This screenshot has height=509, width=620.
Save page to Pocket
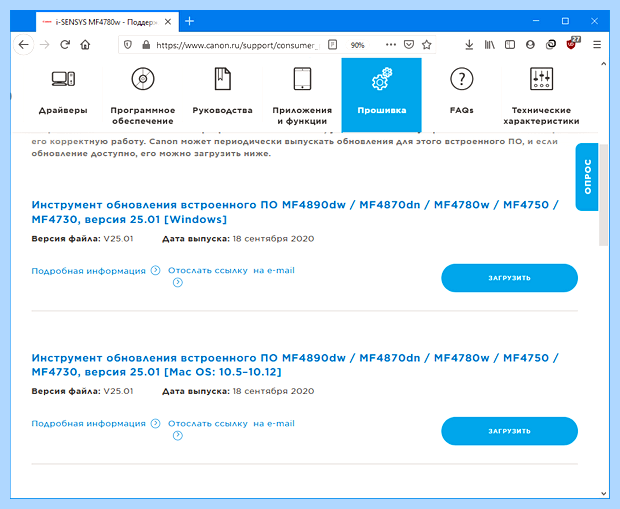tap(409, 45)
